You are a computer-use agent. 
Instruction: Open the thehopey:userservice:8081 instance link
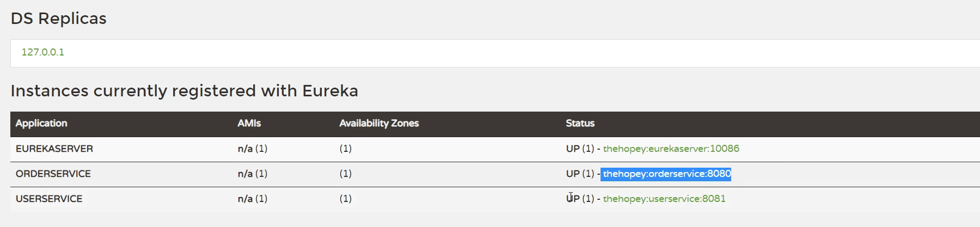(664, 199)
